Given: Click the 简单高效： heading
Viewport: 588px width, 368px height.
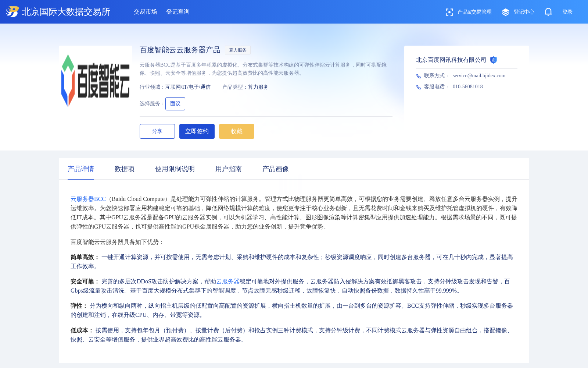Looking at the screenshot, I should (x=85, y=257).
